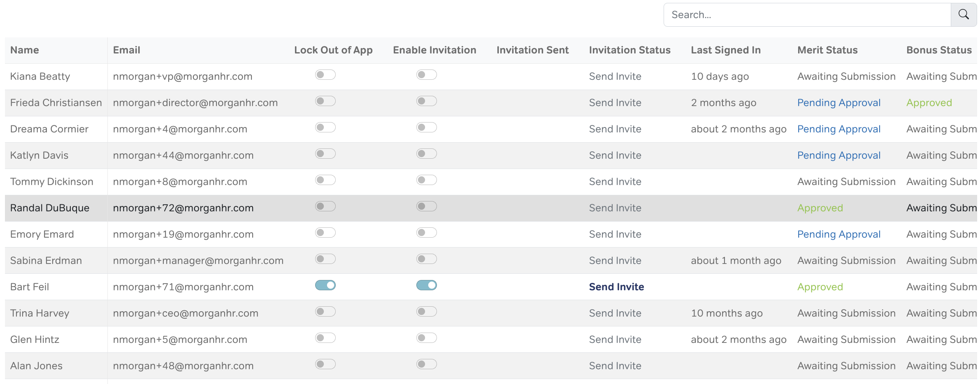Toggle Lock Out of App for Alan Jones
The width and height of the screenshot is (980, 384).
pyautogui.click(x=325, y=364)
